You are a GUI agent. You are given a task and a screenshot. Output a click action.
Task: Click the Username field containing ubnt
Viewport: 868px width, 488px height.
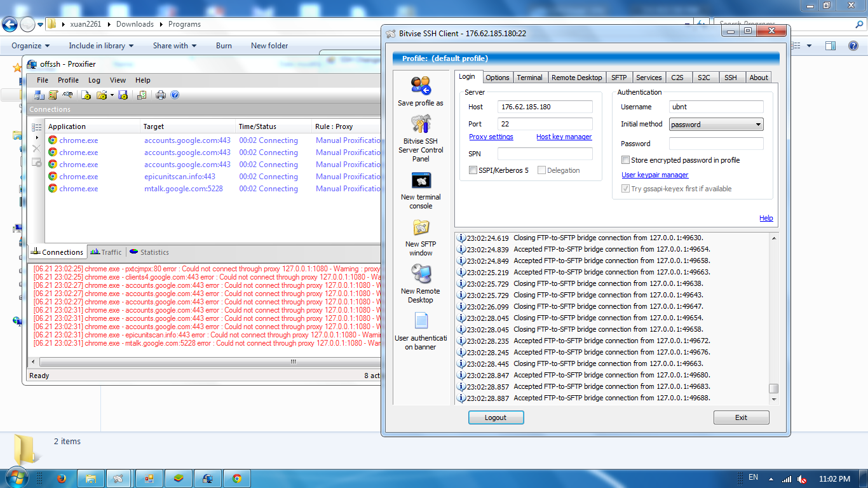pyautogui.click(x=716, y=107)
